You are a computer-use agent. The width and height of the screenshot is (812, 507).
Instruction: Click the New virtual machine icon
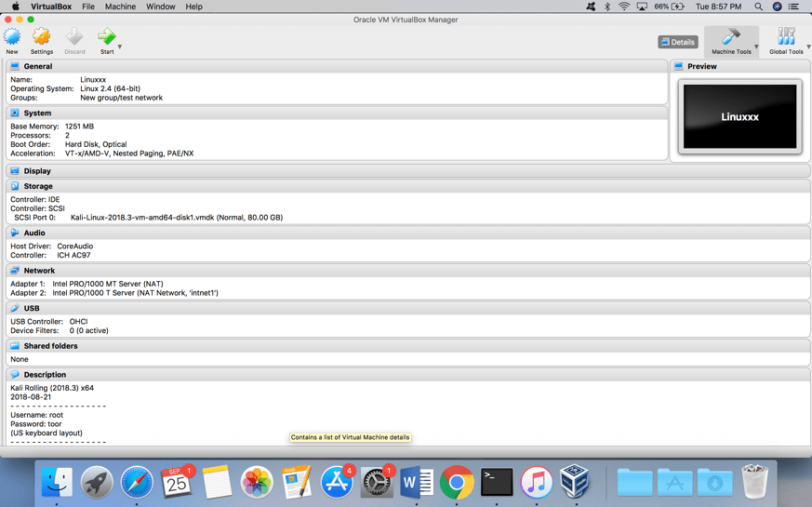pos(12,39)
